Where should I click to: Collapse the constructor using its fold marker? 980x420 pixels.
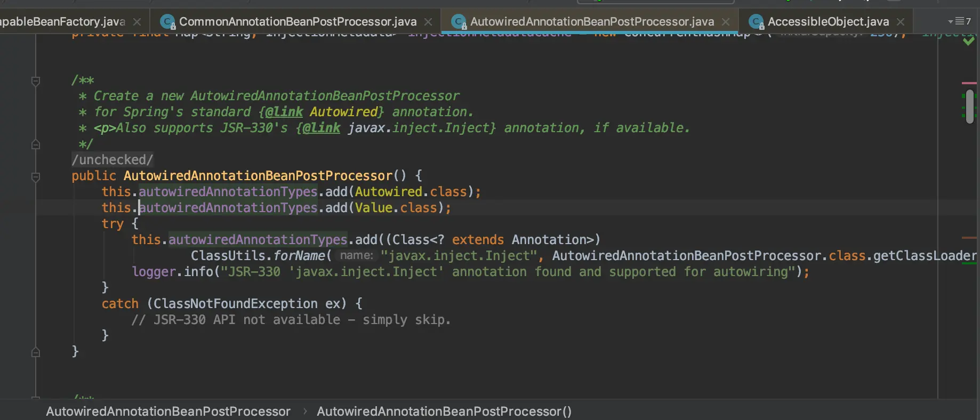pyautogui.click(x=36, y=177)
